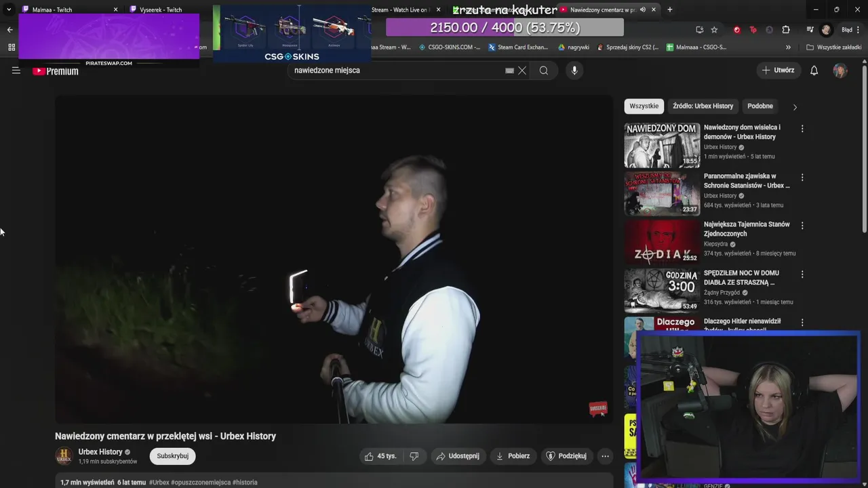Open Chrome extensions puzzle icon
Viewport: 868px width, 488px height.
point(786,30)
